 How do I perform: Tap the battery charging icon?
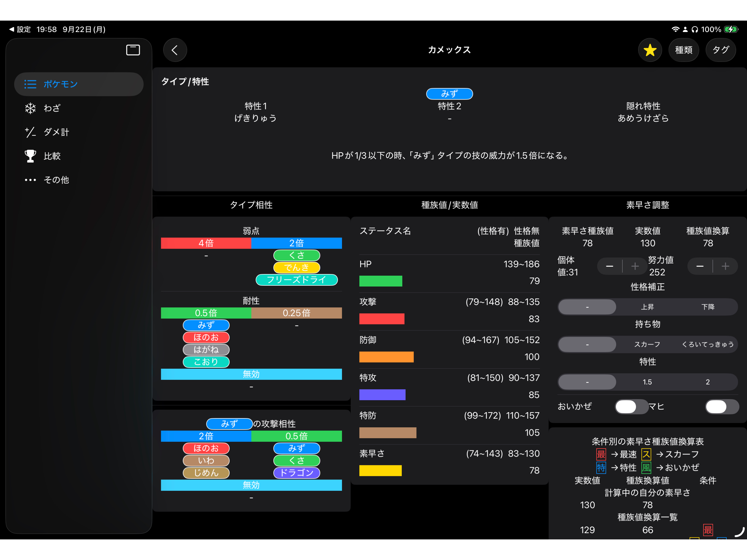[731, 29]
